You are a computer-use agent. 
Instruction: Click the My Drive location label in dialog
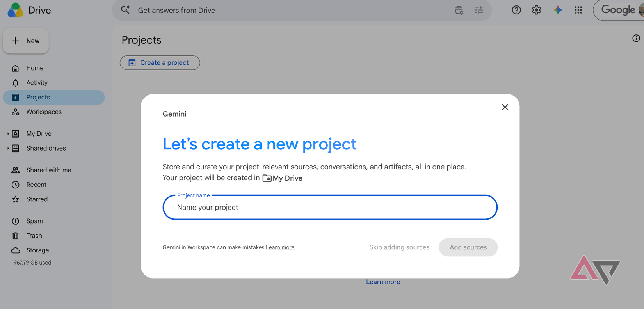(283, 178)
